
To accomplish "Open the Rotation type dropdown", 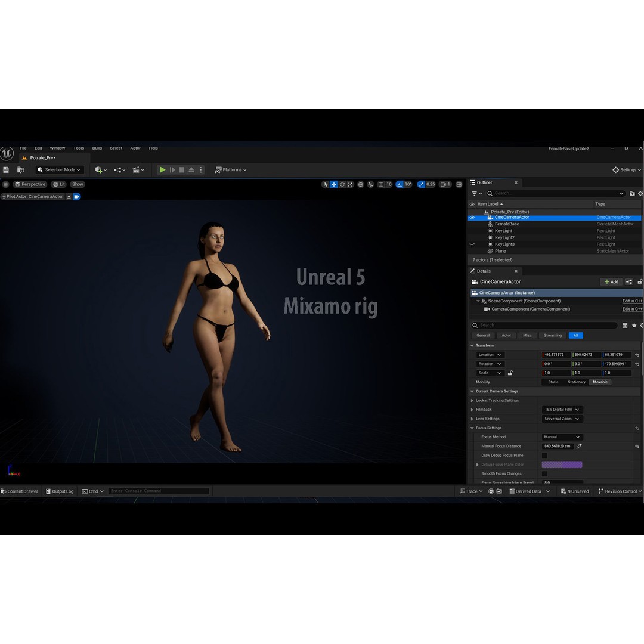I will (x=490, y=364).
